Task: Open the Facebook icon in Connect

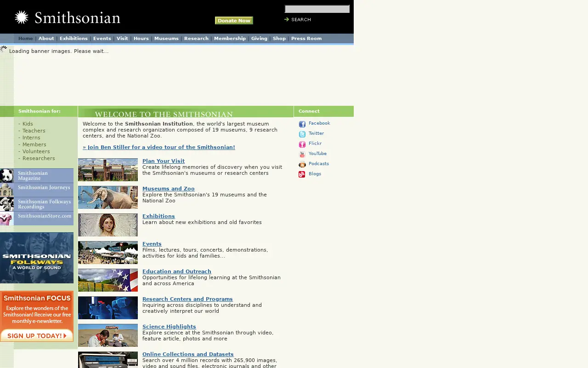Action: pyautogui.click(x=302, y=124)
